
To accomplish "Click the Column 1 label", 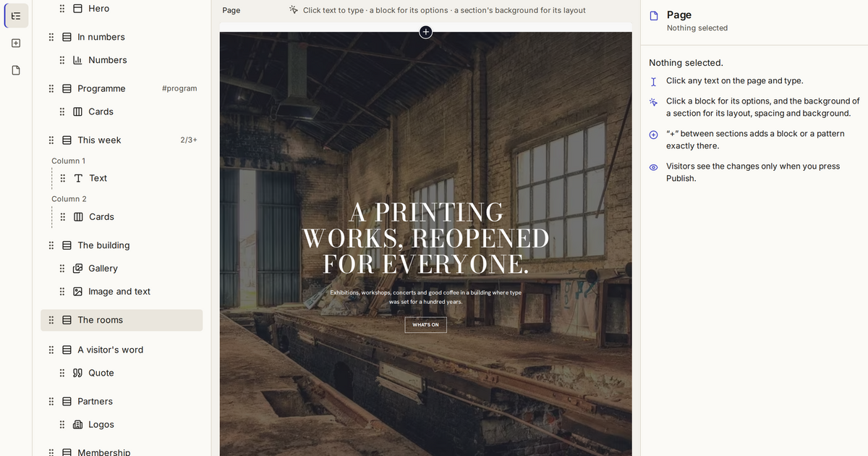I will (68, 161).
